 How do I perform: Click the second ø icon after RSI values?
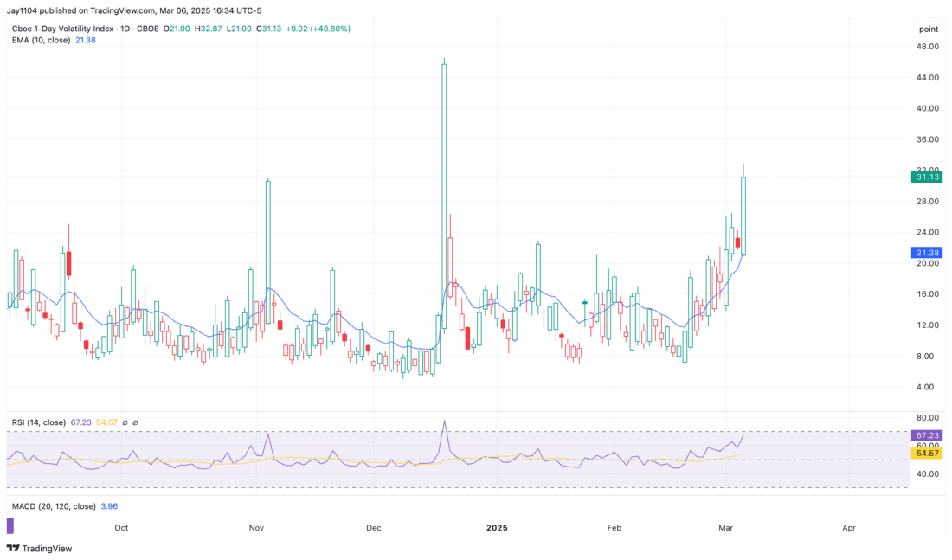[136, 422]
